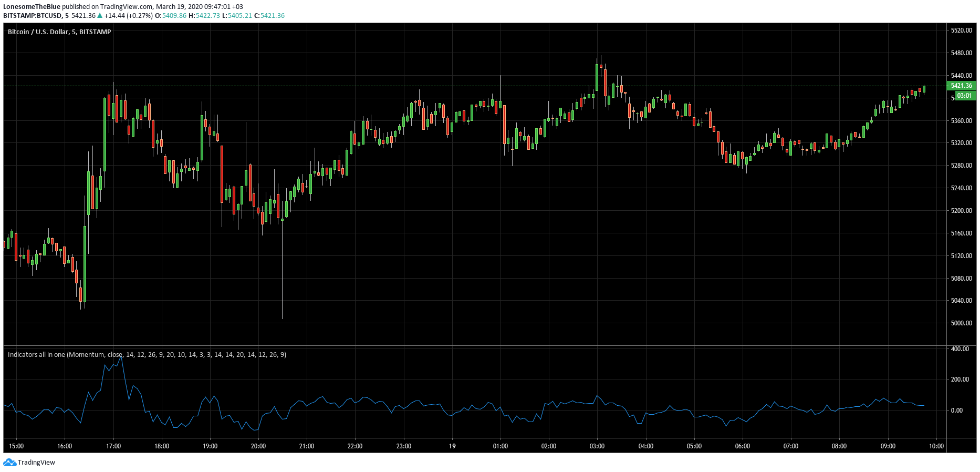
Task: Click the date 19 time axis label
Action: 452,446
